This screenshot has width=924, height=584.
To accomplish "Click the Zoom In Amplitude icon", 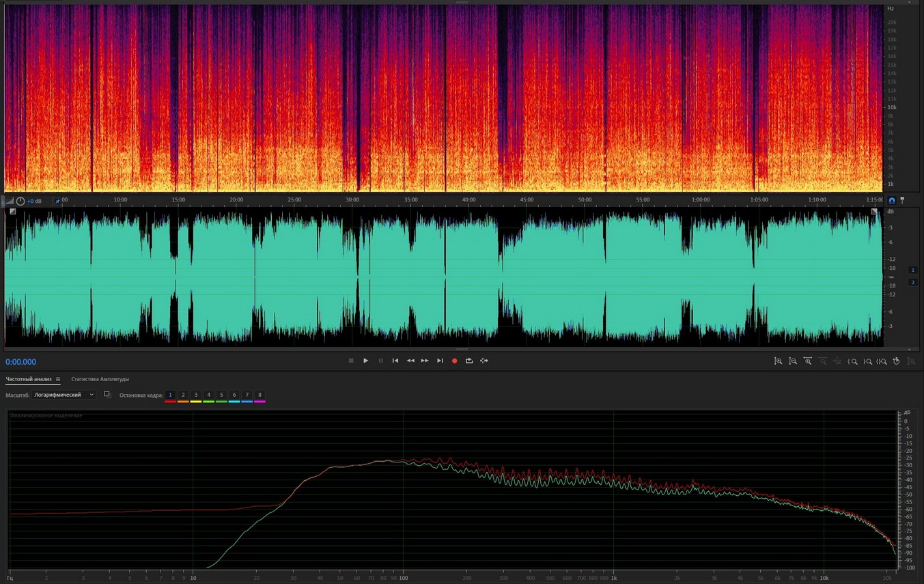I will click(x=778, y=361).
